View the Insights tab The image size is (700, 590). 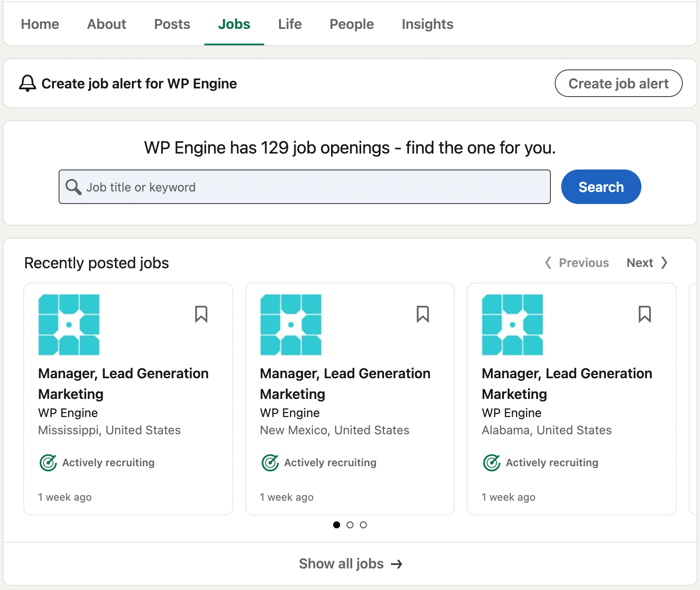tap(427, 24)
